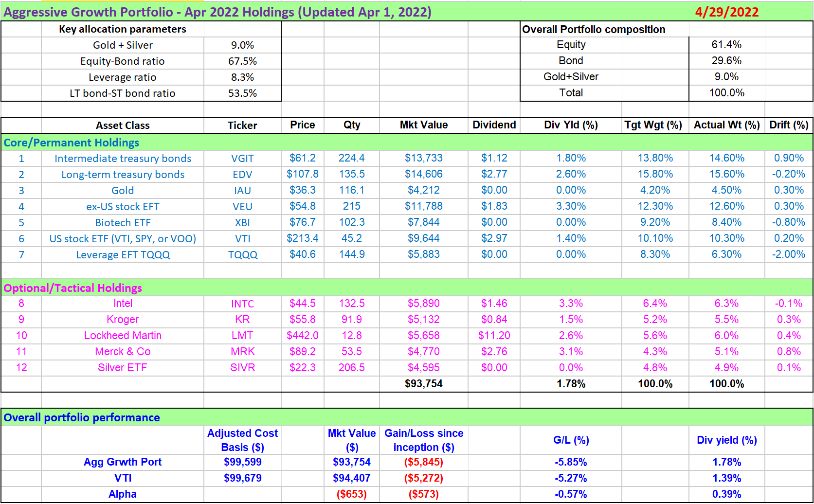Screen dimensions: 814x504
Task: Select the Kroger row label
Action: [x=122, y=319]
